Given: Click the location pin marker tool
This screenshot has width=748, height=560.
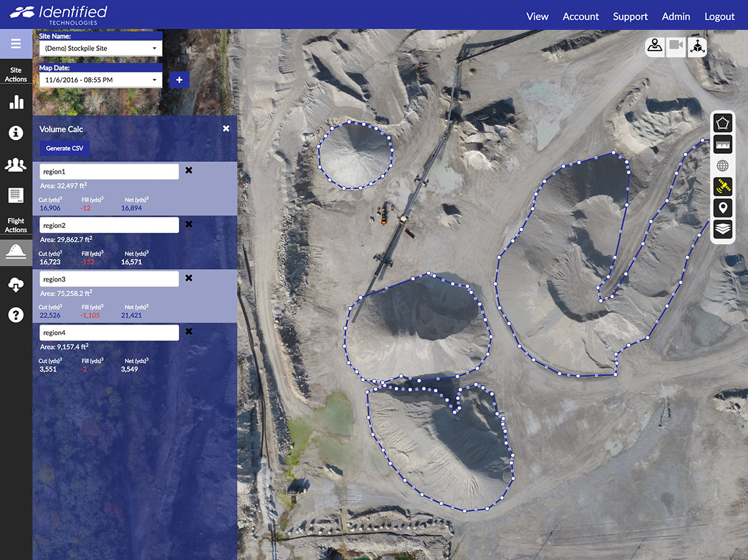Looking at the screenshot, I should tap(722, 208).
